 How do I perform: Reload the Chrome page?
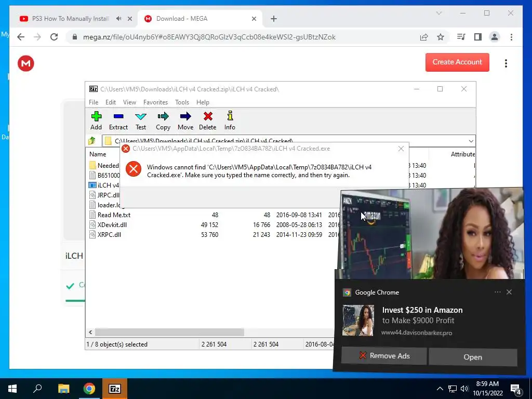pyautogui.click(x=54, y=37)
